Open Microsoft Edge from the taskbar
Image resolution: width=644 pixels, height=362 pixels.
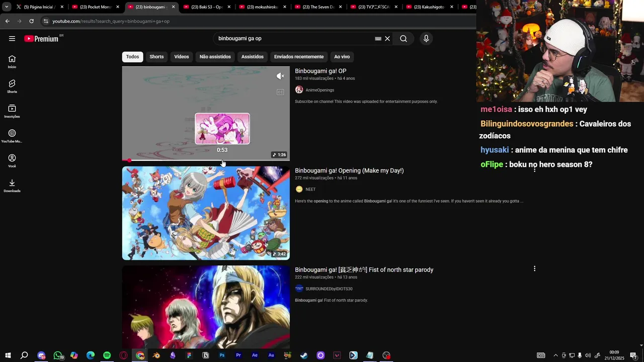point(91,355)
